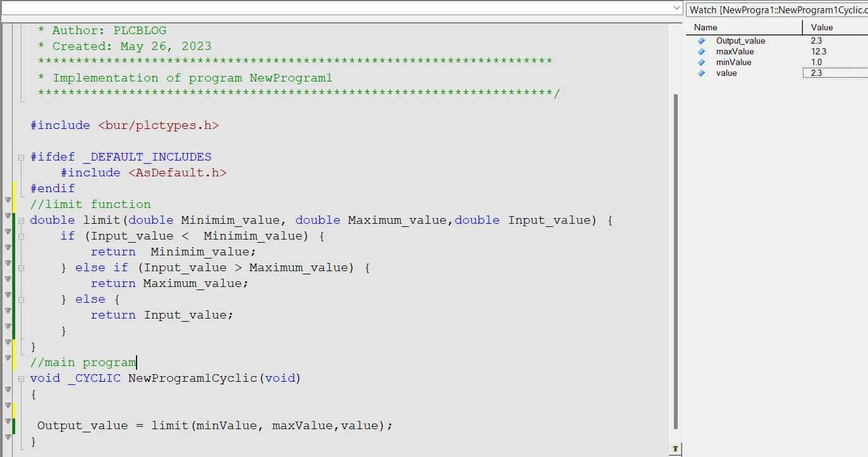868x457 pixels.
Task: Select the Watch [NewProgra1] window title bar
Action: click(x=776, y=9)
